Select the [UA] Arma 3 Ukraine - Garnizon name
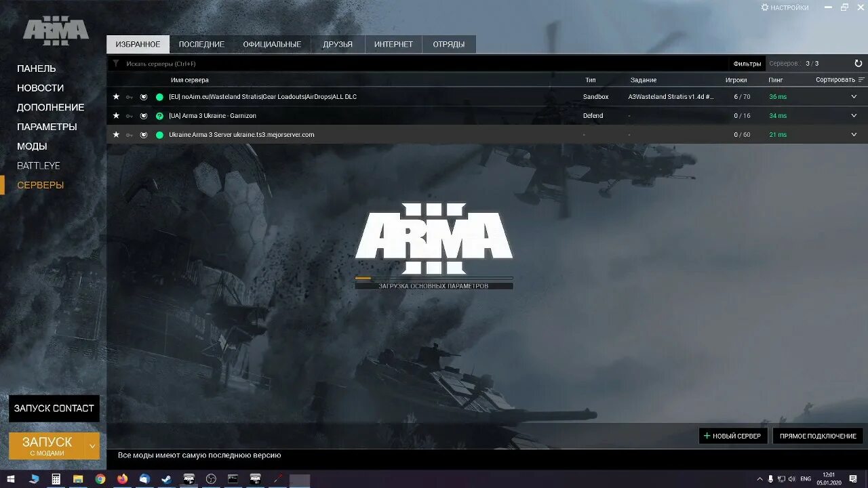Screen dimensions: 868x488 (x=212, y=116)
